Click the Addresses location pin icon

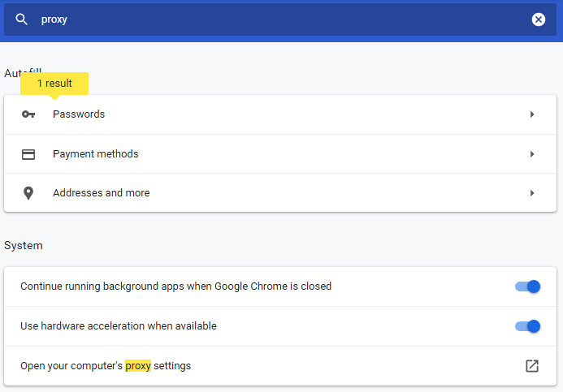28,193
